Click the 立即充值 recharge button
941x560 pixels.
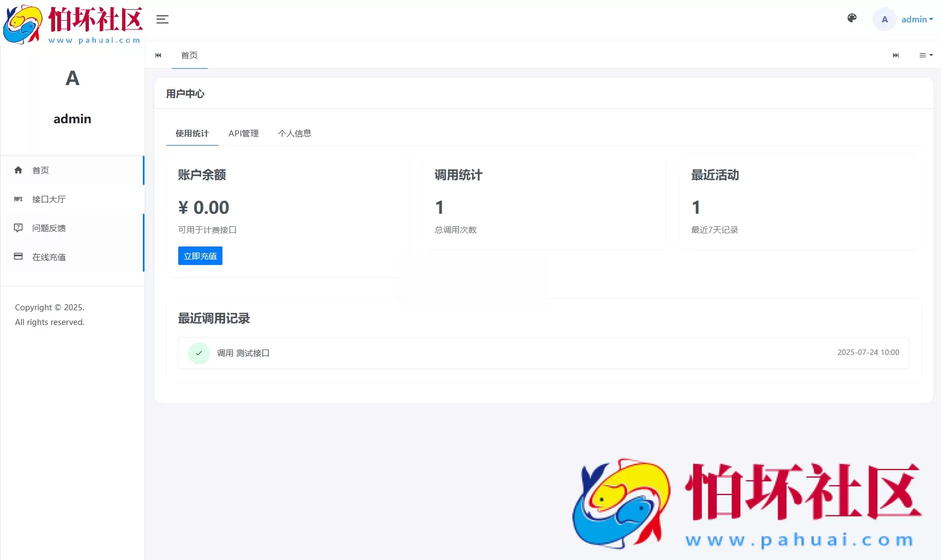coord(200,256)
